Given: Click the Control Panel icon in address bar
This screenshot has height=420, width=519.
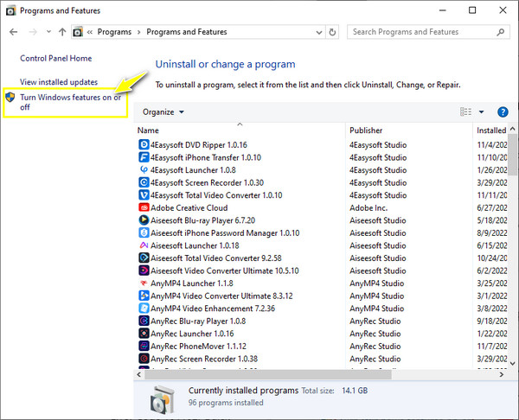Looking at the screenshot, I should click(x=78, y=32).
